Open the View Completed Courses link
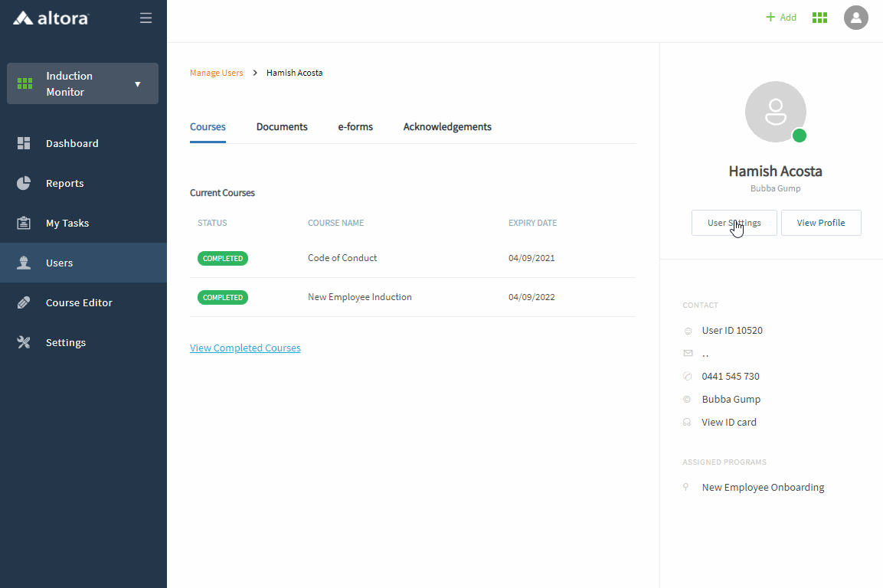The width and height of the screenshot is (883, 588). click(x=245, y=348)
